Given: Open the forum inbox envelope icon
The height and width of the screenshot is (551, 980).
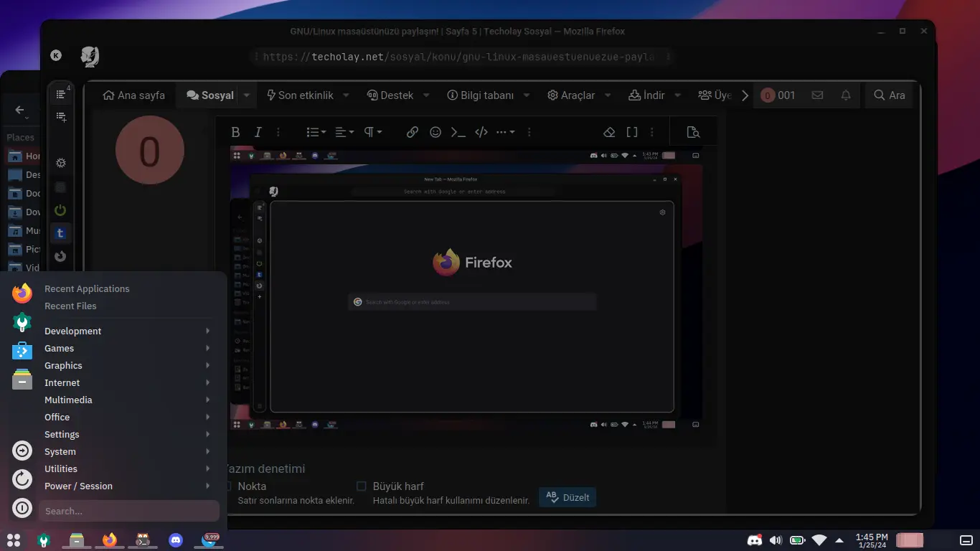Looking at the screenshot, I should coord(817,95).
